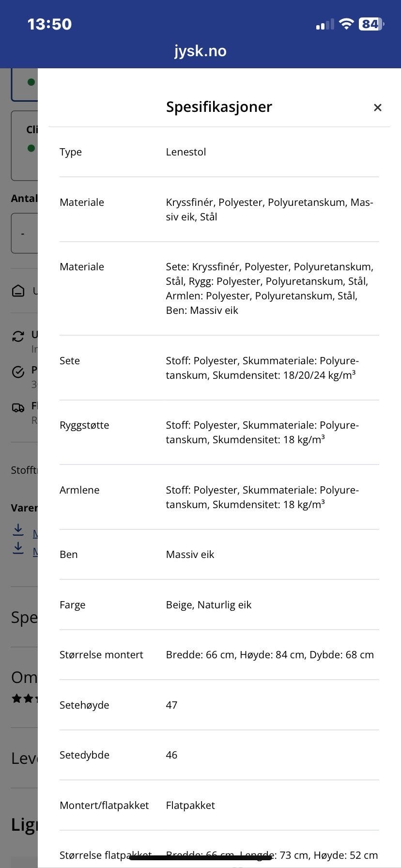Viewport: 401px width, 868px height.
Task: Expand the Om… section behind overlay
Action: point(24,677)
